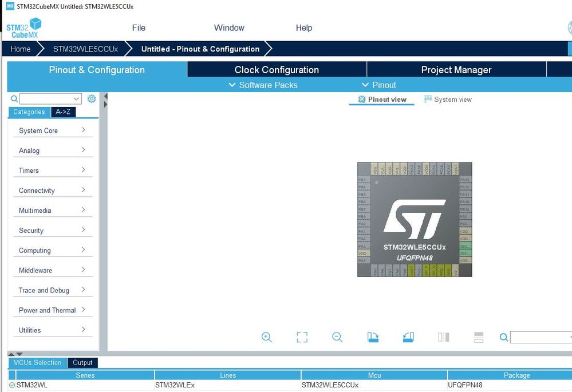Expand the Multimedia category
The image size is (572, 392).
click(53, 210)
